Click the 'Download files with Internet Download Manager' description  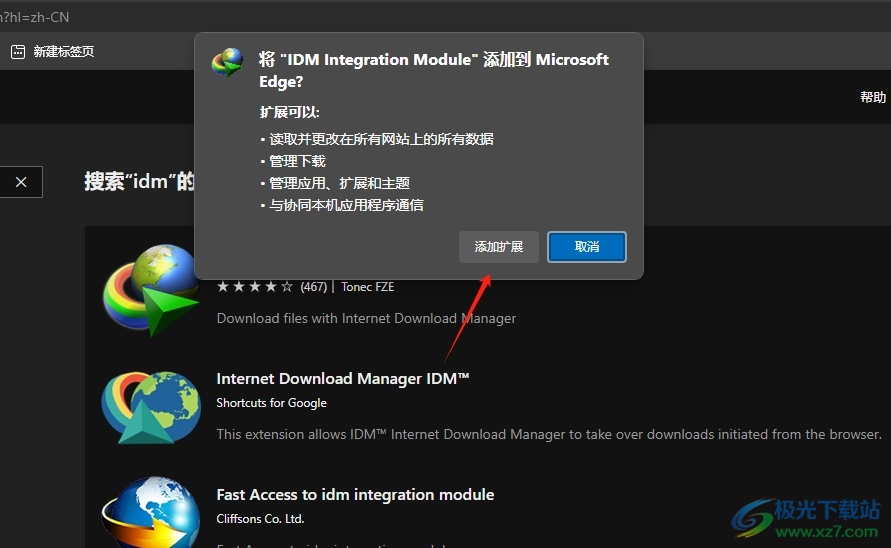pyautogui.click(x=367, y=318)
